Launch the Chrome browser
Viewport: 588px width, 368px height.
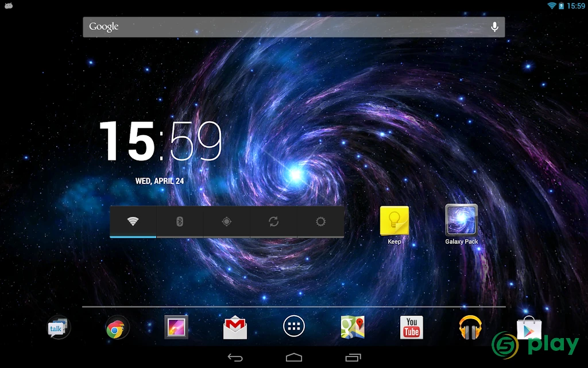(117, 328)
